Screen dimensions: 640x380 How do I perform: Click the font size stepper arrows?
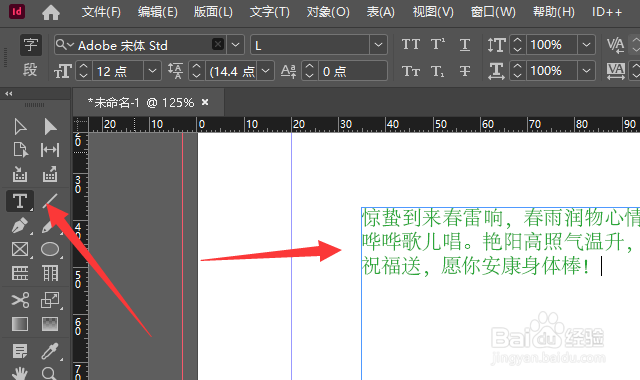click(x=83, y=71)
